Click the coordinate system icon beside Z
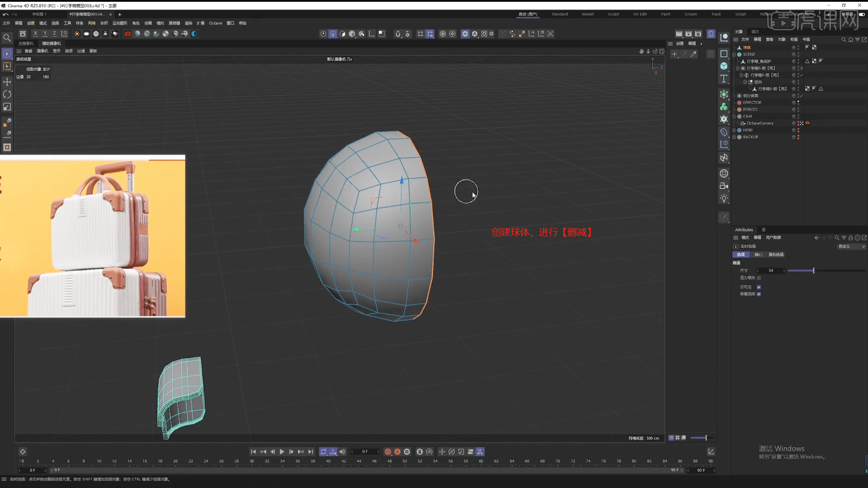Image resolution: width=868 pixels, height=488 pixels. pyautogui.click(x=64, y=34)
